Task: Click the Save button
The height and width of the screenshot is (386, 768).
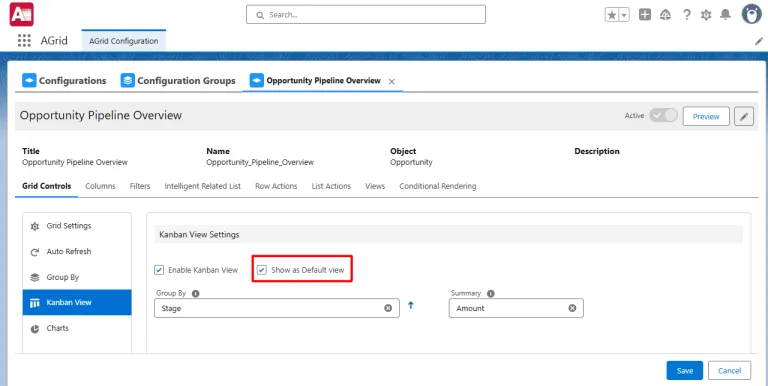Action: [x=685, y=371]
